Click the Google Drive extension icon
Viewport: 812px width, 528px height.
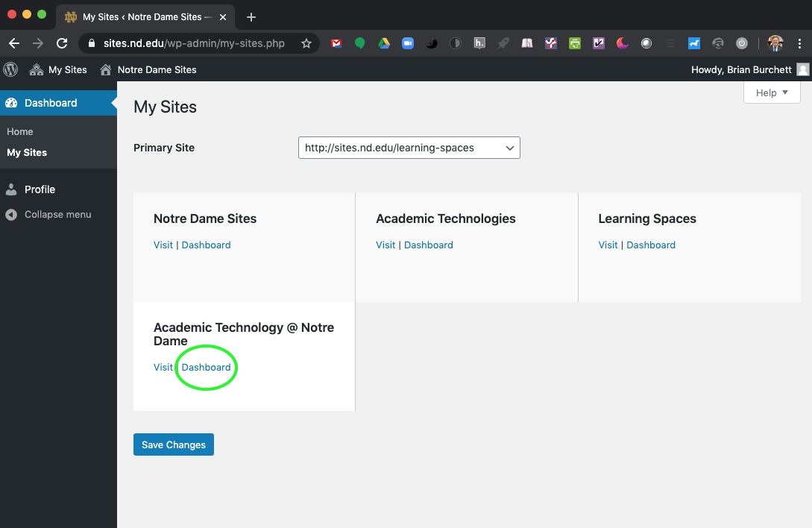pos(384,43)
